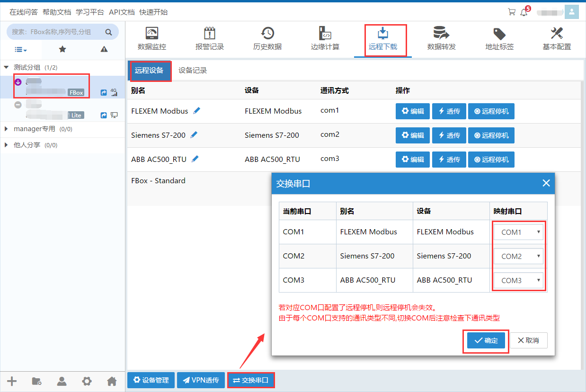Close the 交换串口 dialog
This screenshot has height=392, width=586.
point(546,183)
